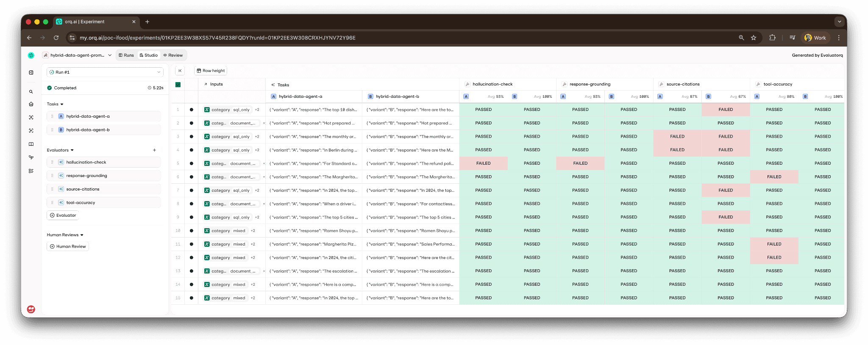Click hybrid-data-agent-b column header

coord(411,97)
